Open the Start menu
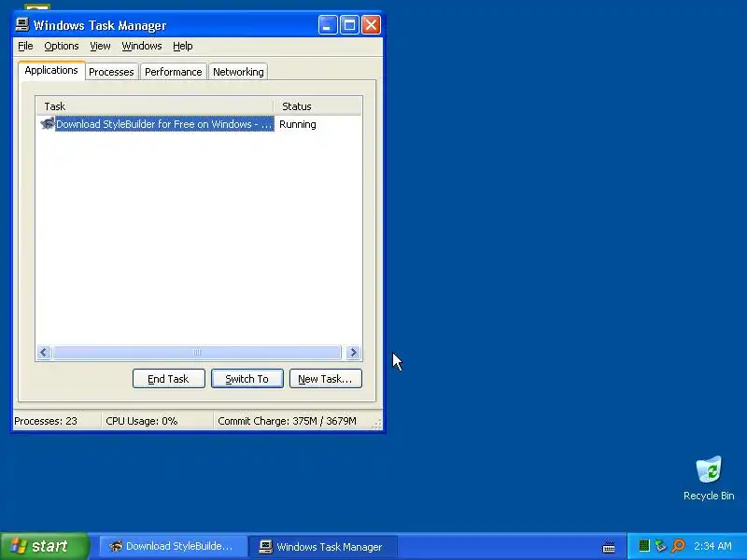 (44, 546)
